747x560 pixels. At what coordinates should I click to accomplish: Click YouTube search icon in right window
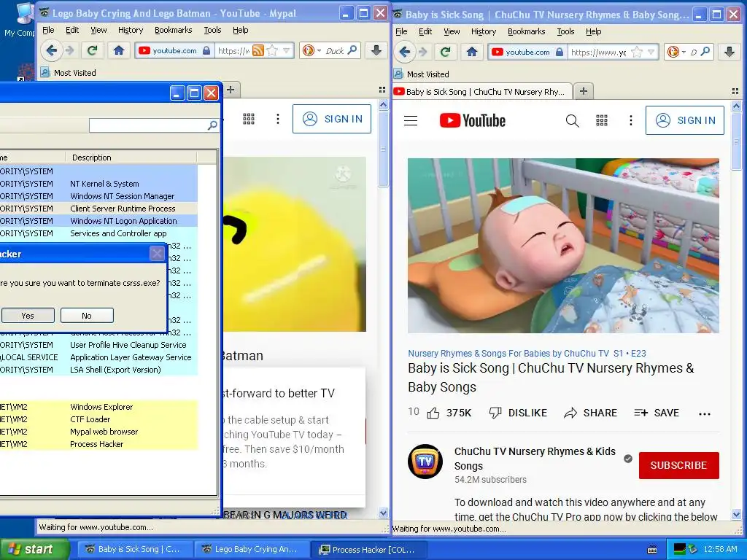tap(572, 121)
